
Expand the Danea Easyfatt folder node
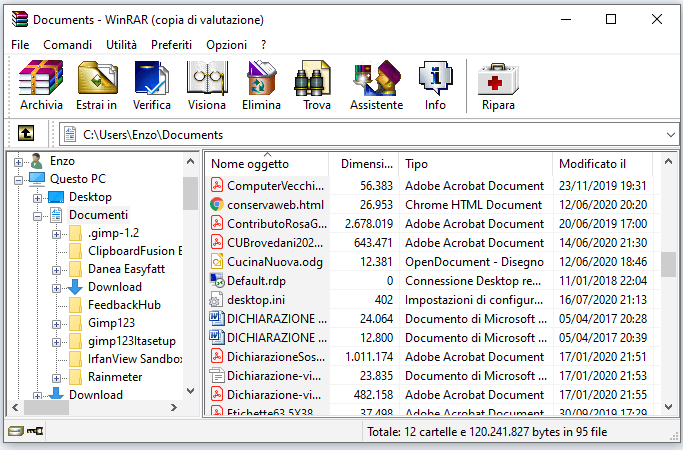point(56,270)
